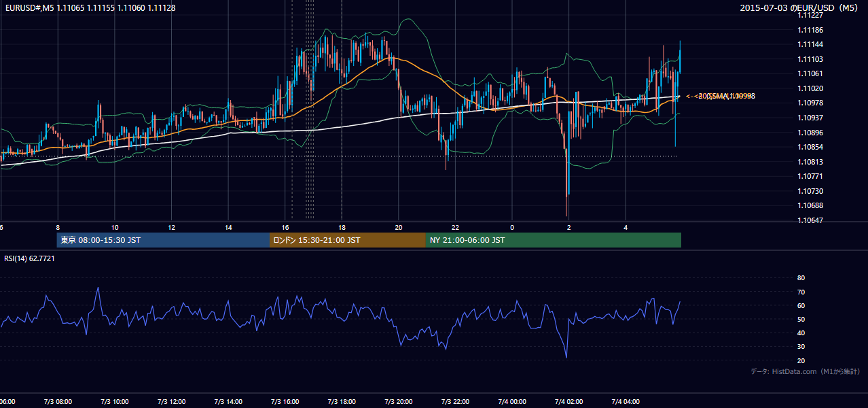The width and height of the screenshot is (868, 408).
Task: Click hour label 18 on chart time axis
Action: (342, 228)
